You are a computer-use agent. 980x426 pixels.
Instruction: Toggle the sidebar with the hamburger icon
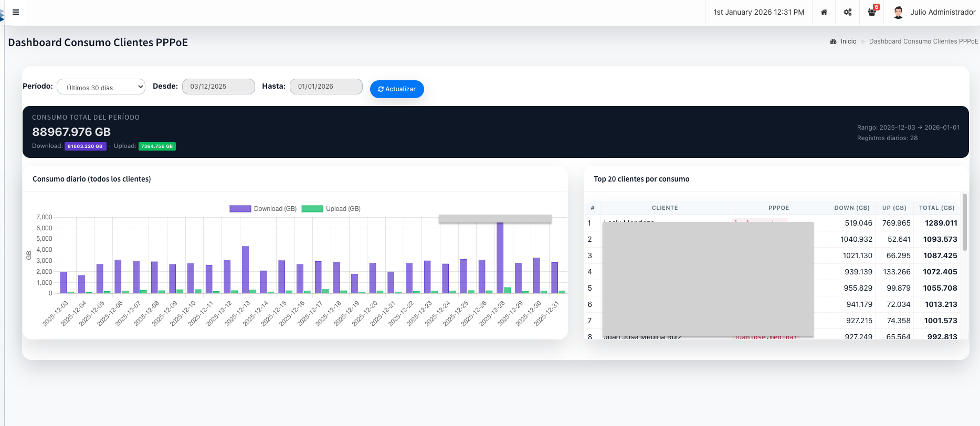[16, 12]
